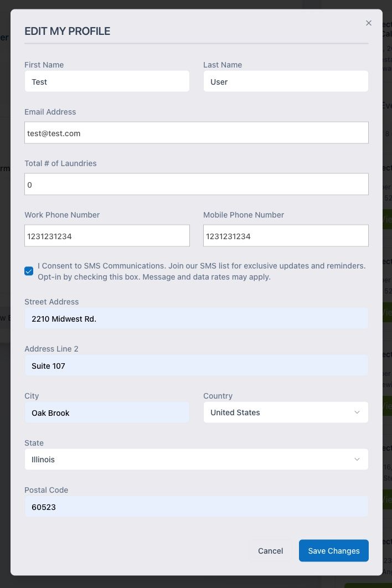
Task: Uncheck the SMS communications consent checkbox
Action: click(x=29, y=271)
